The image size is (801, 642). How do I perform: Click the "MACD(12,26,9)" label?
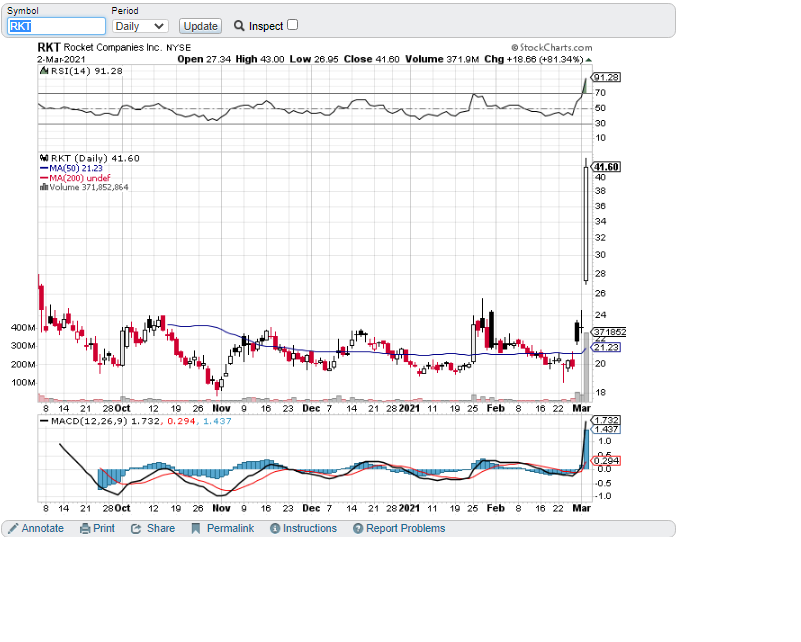[x=89, y=421]
